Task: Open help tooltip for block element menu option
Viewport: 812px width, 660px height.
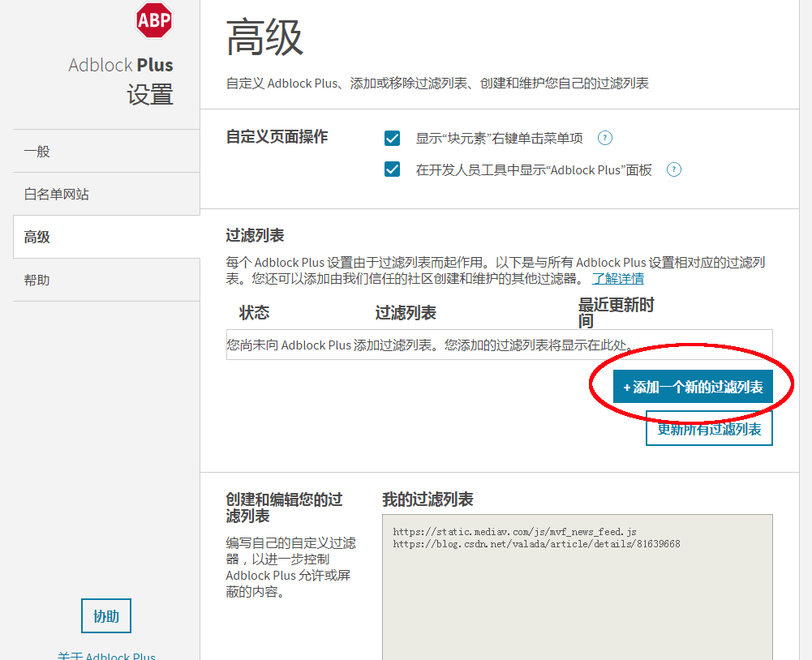Action: click(x=605, y=138)
